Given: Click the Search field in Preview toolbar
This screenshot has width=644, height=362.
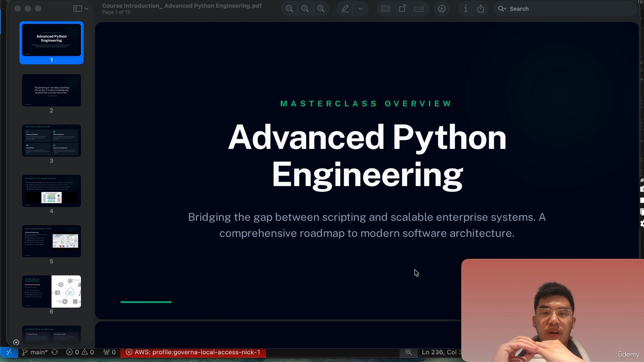Looking at the screenshot, I should [565, 9].
